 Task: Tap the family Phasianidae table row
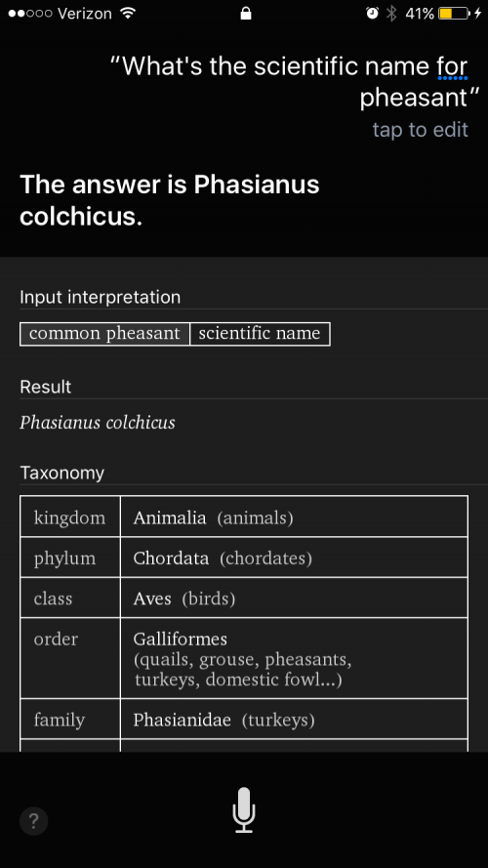click(x=244, y=719)
